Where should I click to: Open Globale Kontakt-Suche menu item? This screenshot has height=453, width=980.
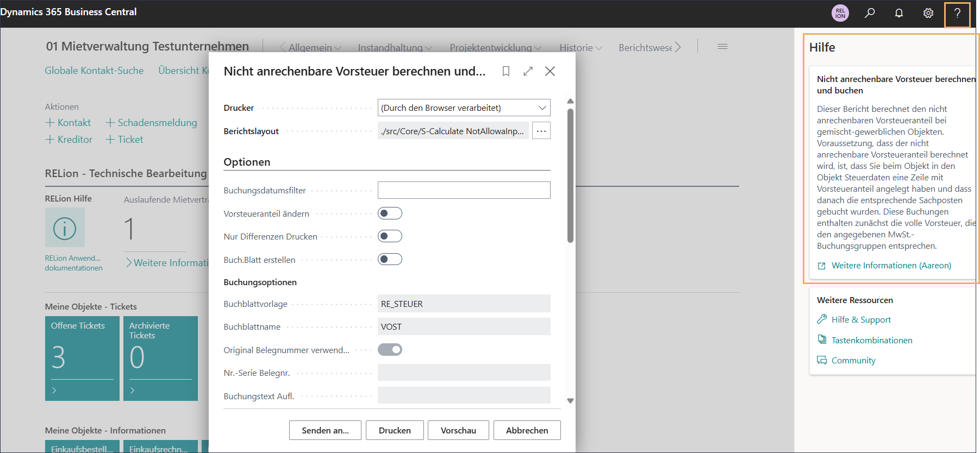[x=94, y=71]
